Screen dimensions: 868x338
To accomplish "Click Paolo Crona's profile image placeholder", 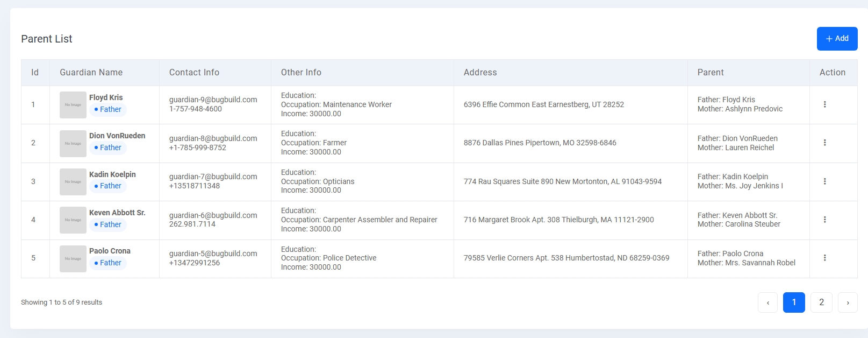I will [73, 258].
